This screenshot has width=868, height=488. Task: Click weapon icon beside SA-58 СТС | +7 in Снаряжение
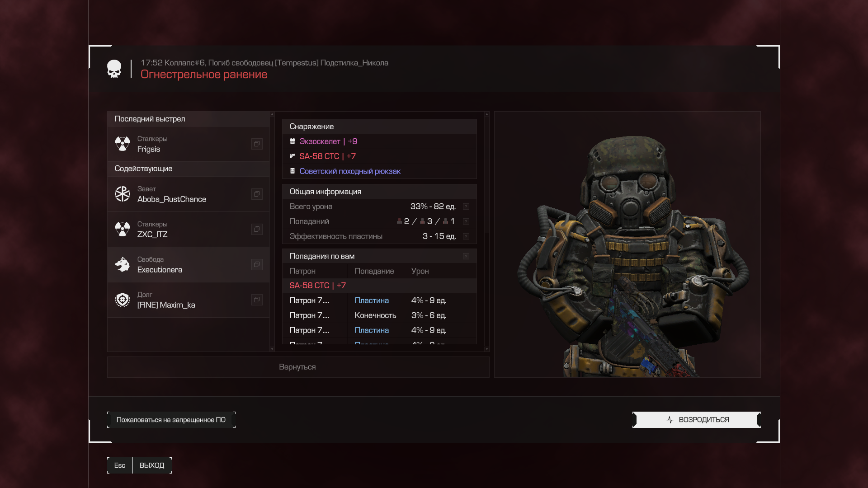point(292,156)
